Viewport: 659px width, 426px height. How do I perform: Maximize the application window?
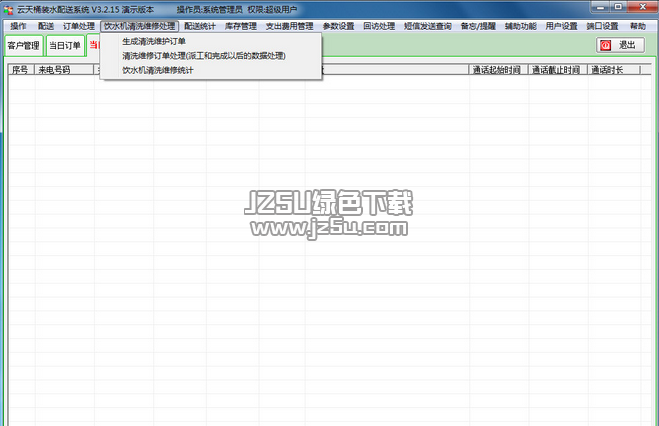[618, 7]
